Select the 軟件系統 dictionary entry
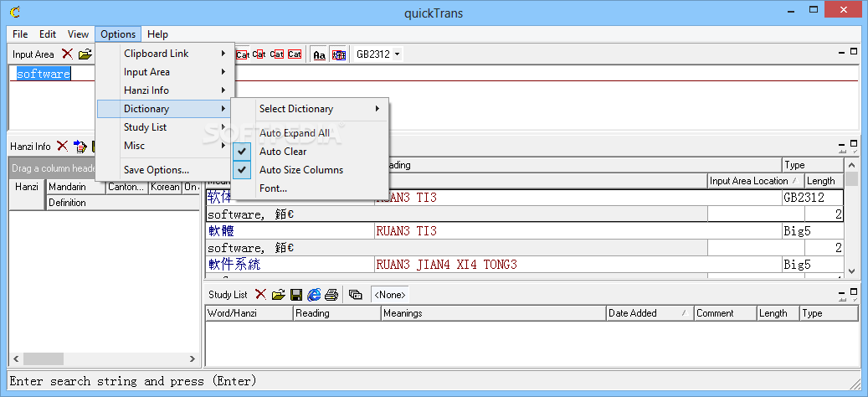This screenshot has height=397, width=868. tap(290, 265)
